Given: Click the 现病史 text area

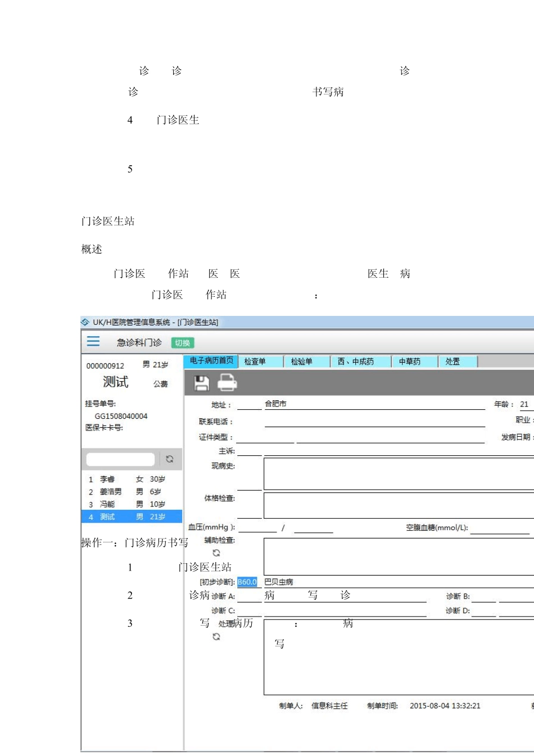Looking at the screenshot, I should [x=399, y=474].
